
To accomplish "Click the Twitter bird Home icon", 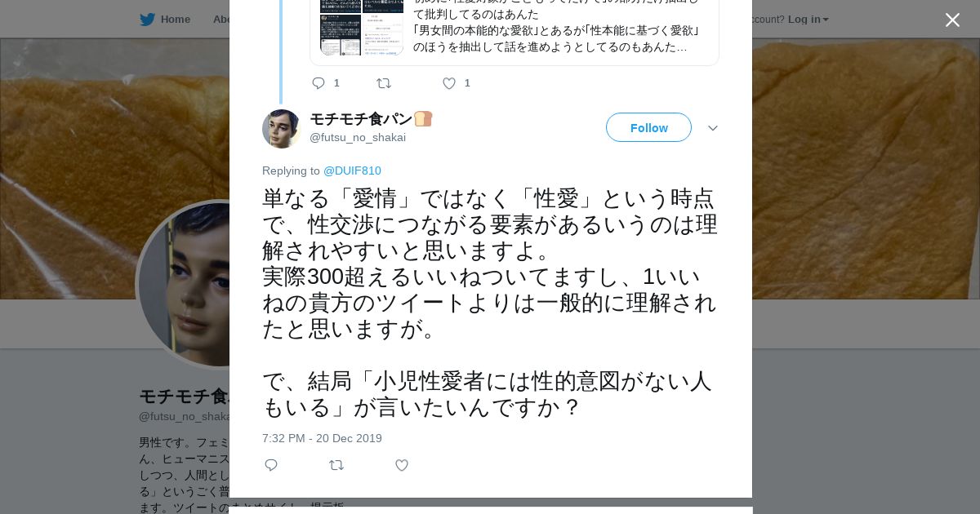I will [147, 19].
